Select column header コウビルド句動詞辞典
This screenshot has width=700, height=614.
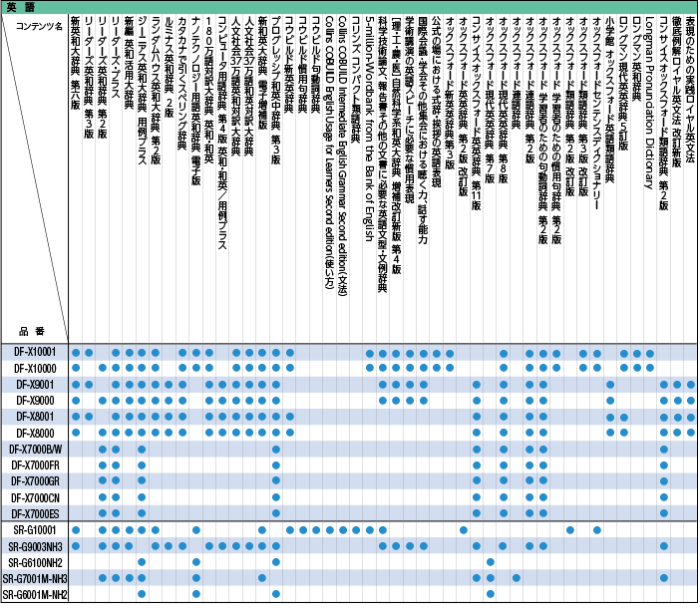[316, 65]
